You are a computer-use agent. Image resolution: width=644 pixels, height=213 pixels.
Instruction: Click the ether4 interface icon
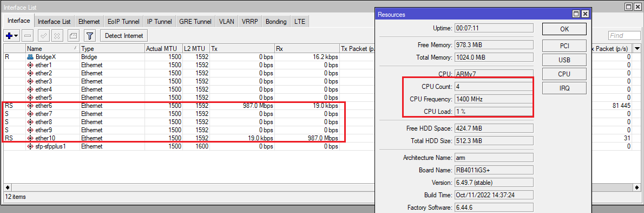point(30,89)
